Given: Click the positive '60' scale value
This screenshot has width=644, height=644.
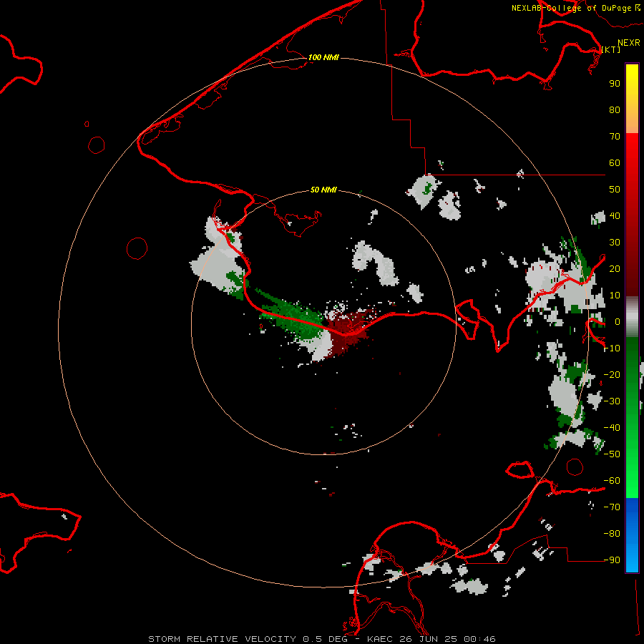Looking at the screenshot, I should tap(615, 163).
